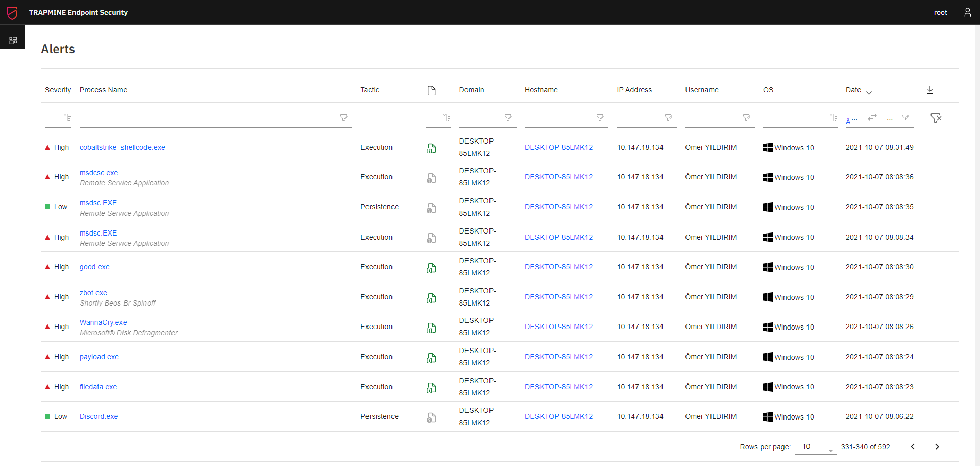Click file icon for cobaltstrike_shellcode.exe row

coord(431,148)
